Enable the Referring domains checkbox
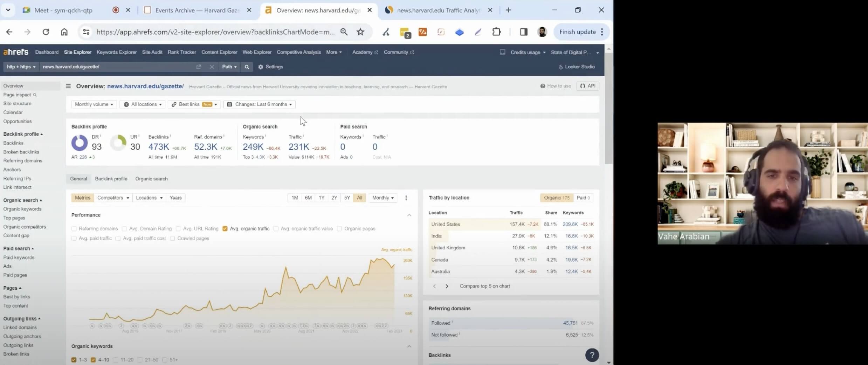 pos(74,229)
